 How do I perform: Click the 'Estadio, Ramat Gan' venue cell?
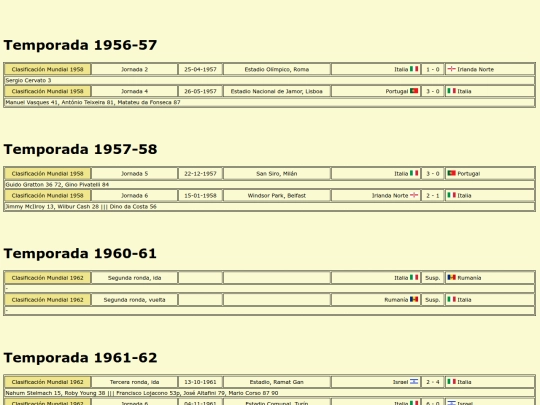[277, 382]
